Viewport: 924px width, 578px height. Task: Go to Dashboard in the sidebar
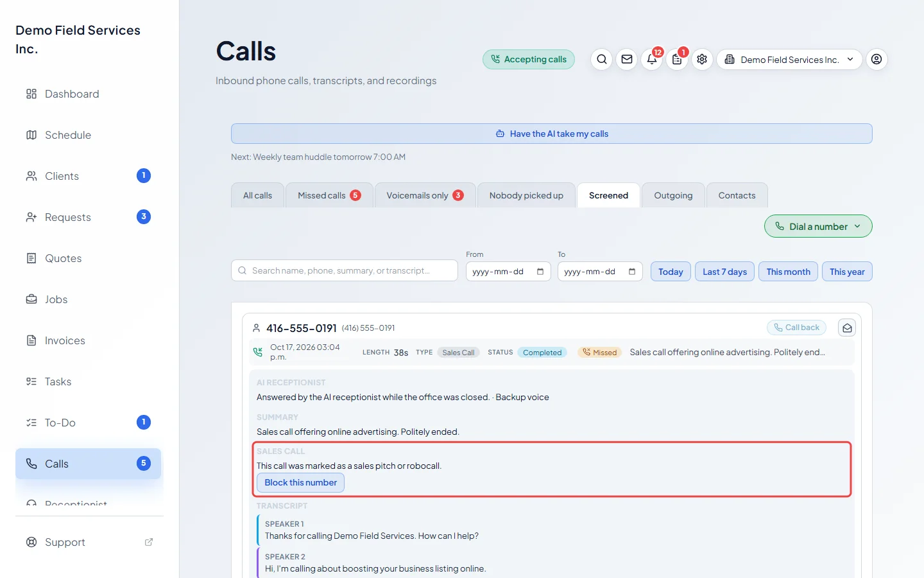click(88, 94)
